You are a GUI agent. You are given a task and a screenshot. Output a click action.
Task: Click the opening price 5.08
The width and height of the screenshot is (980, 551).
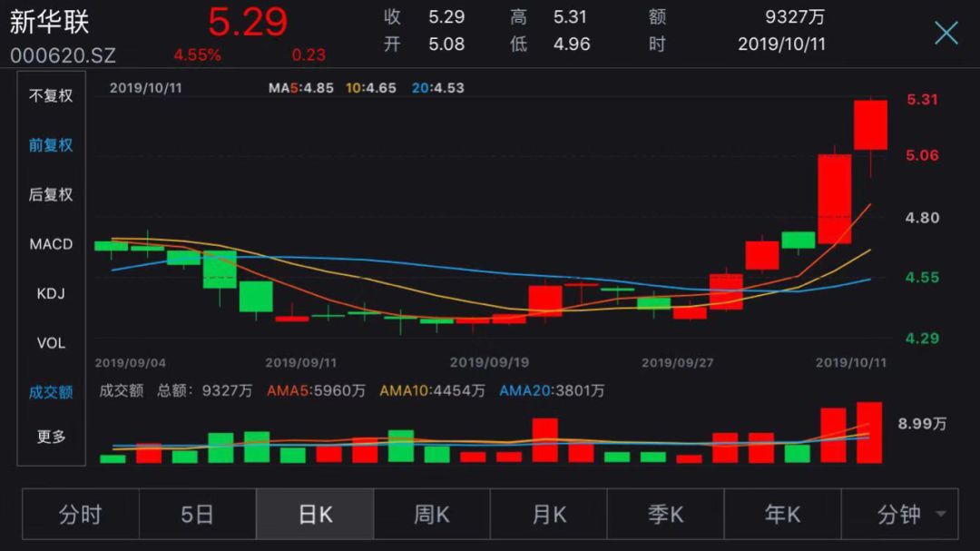[446, 44]
